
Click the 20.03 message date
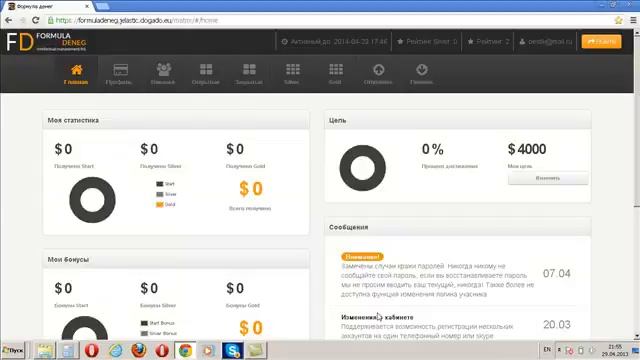coord(556,324)
